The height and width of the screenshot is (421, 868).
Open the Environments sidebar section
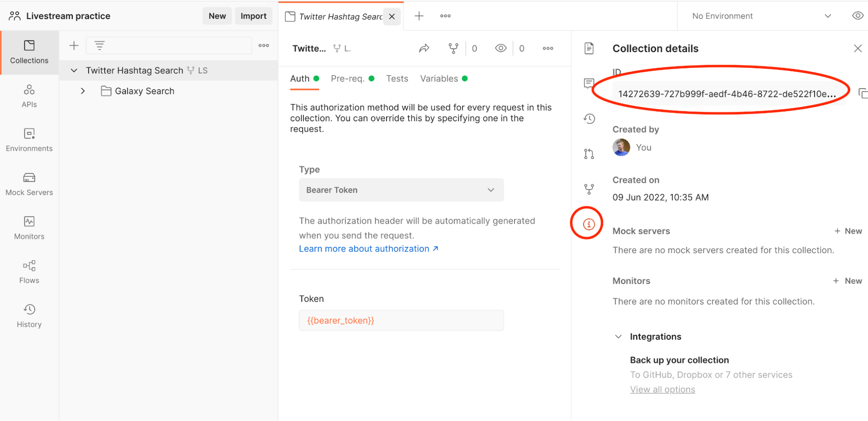(x=29, y=140)
